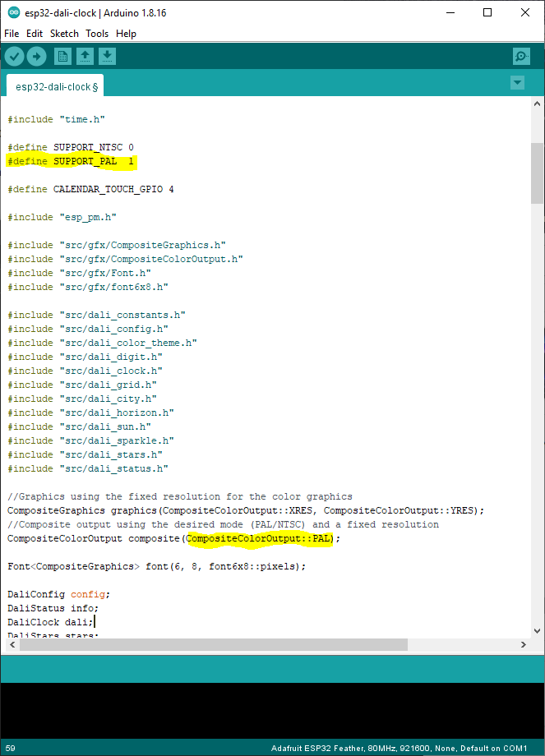Viewport: 545px width, 756px height.
Task: Click the '//Composite output using the desired mode' comment
Action: pos(224,524)
